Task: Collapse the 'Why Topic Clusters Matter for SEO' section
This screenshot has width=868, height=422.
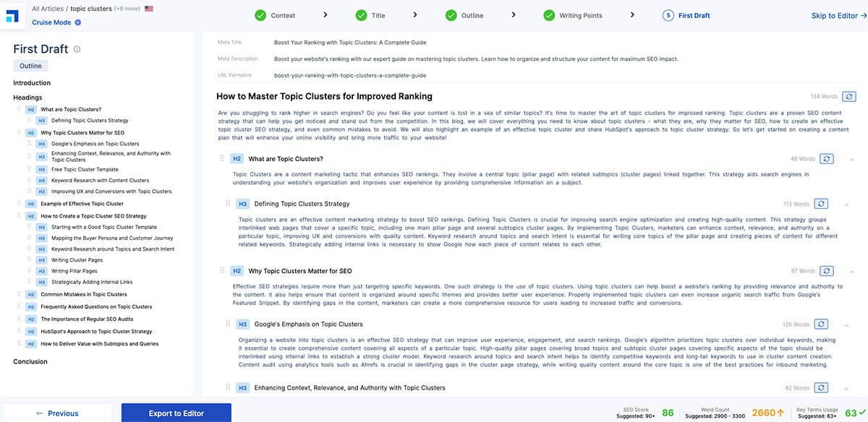Action: [851, 271]
